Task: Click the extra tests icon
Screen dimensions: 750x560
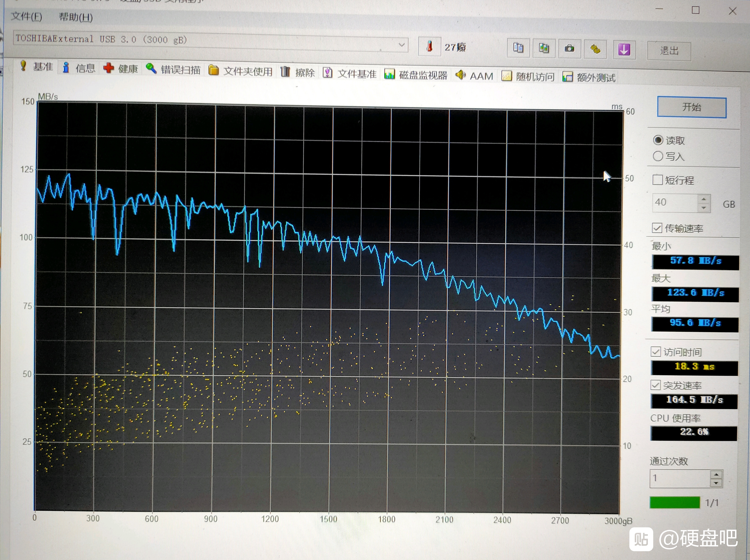Action: [x=567, y=77]
